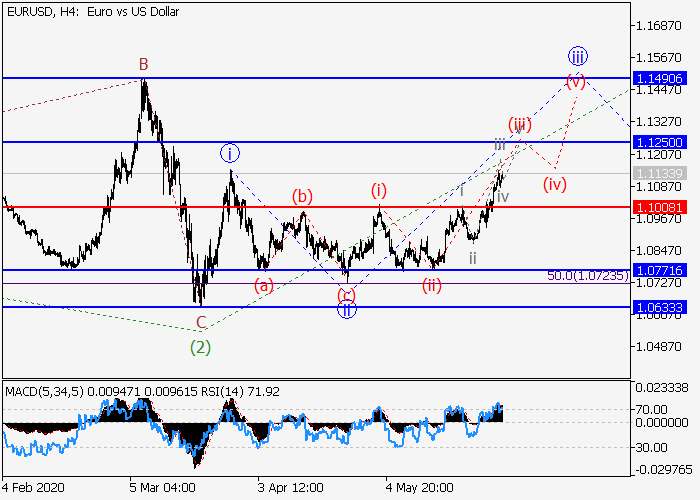Select the red (iv) wave label
The width and height of the screenshot is (700, 500).
tap(555, 184)
